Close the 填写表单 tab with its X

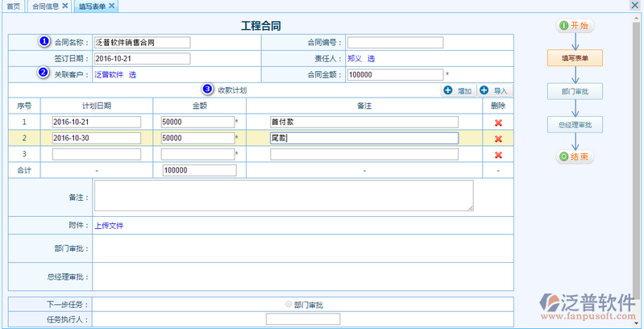pyautogui.click(x=112, y=6)
